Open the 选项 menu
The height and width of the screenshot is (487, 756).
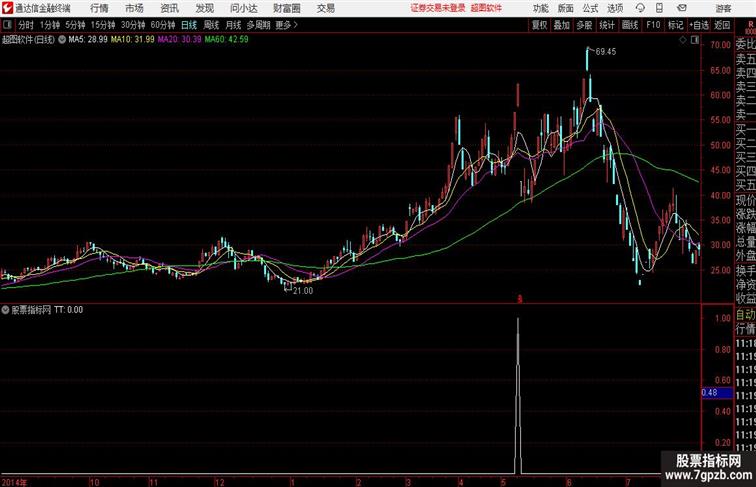click(615, 8)
